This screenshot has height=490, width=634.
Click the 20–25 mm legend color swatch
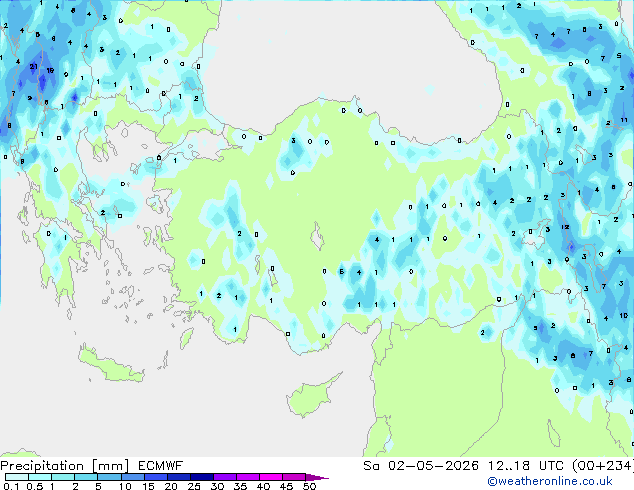178,477
